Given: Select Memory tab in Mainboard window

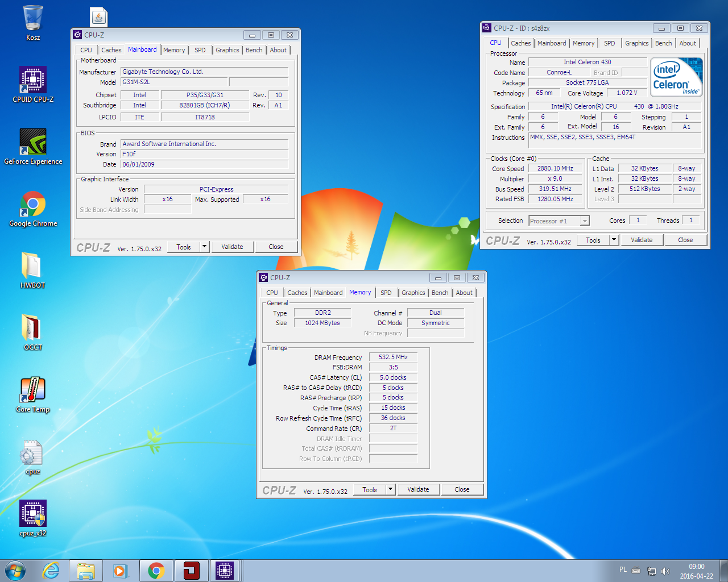Looking at the screenshot, I should [x=174, y=50].
